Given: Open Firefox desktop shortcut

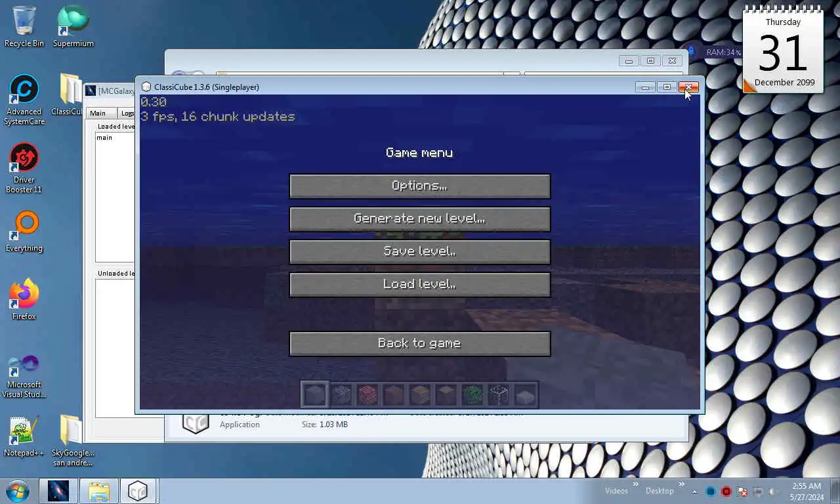Looking at the screenshot, I should [x=24, y=300].
